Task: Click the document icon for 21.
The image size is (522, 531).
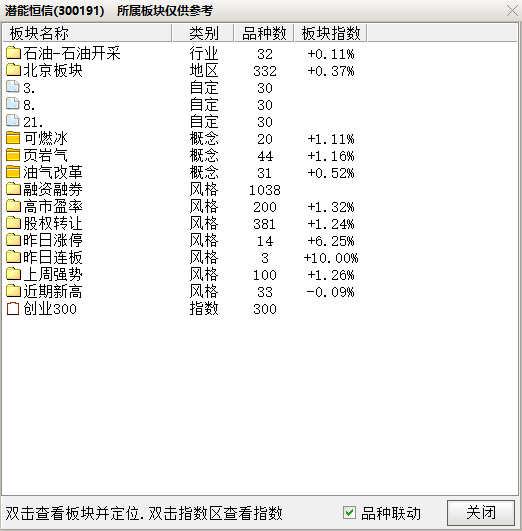Action: tap(13, 121)
